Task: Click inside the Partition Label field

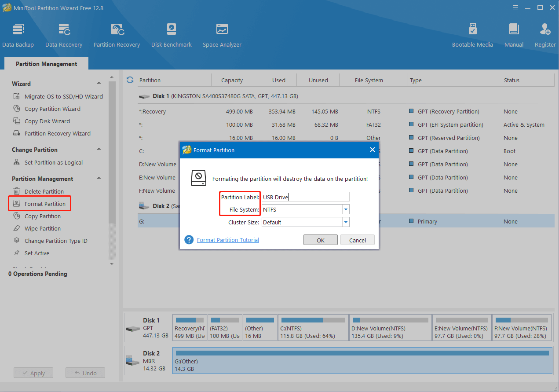Action: pos(305,197)
